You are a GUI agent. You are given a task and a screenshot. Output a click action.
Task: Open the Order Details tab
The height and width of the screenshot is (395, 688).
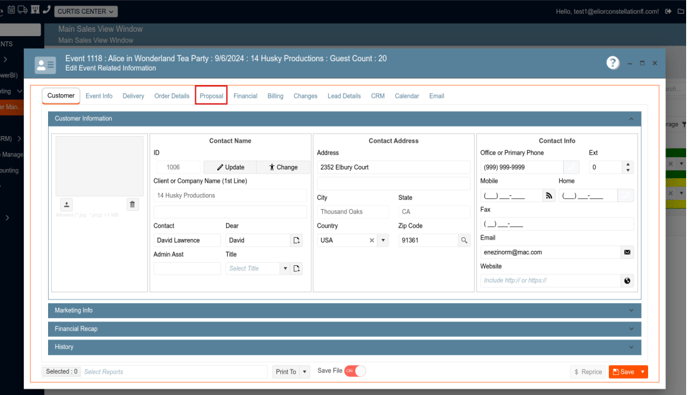point(172,96)
